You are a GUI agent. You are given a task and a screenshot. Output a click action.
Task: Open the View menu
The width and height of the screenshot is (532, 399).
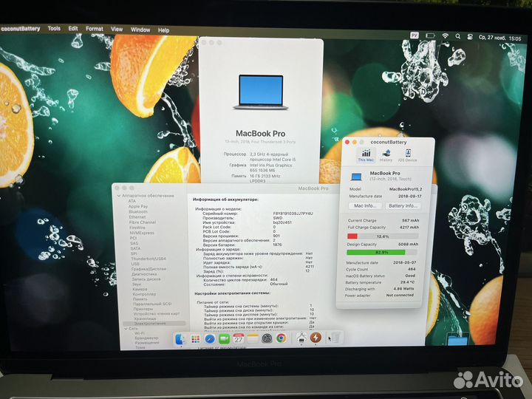(117, 29)
